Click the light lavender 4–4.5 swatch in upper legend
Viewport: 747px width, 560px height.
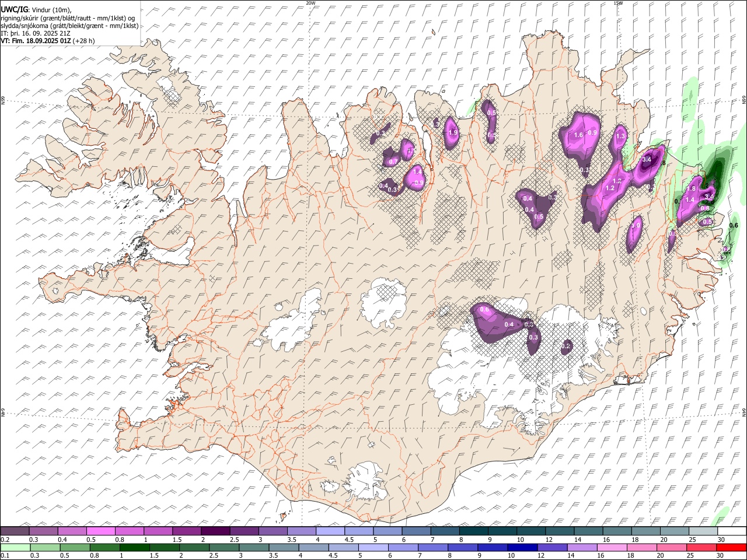[330, 531]
